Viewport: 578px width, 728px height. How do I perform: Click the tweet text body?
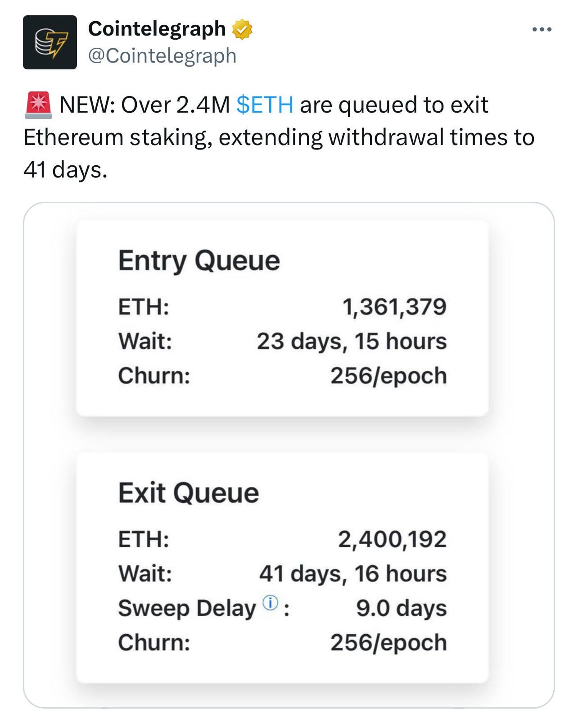(x=279, y=137)
